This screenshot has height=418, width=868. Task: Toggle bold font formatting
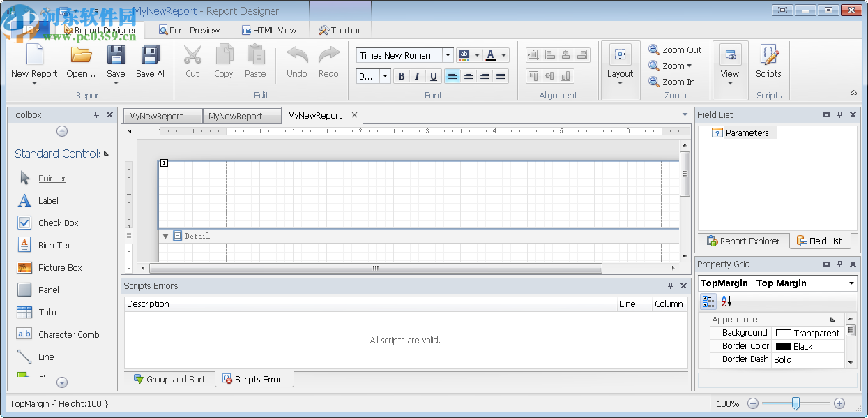[401, 77]
